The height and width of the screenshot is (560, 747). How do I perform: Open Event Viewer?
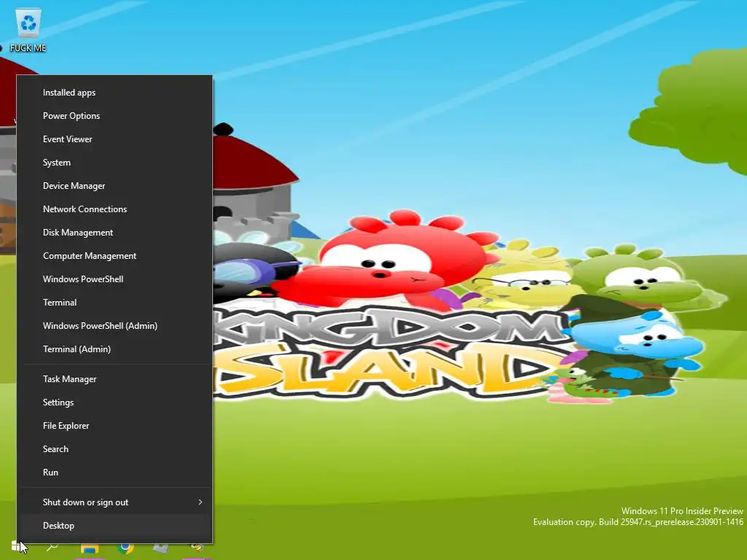[115, 139]
